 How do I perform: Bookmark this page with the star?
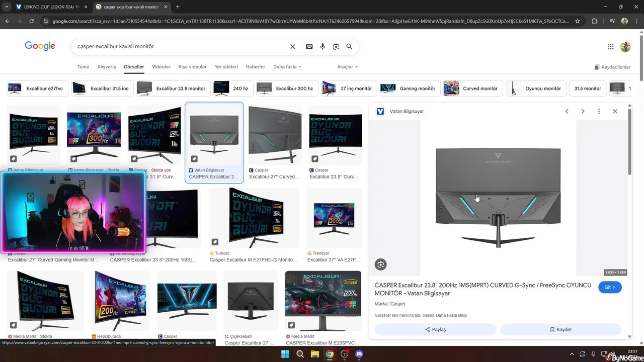578,21
